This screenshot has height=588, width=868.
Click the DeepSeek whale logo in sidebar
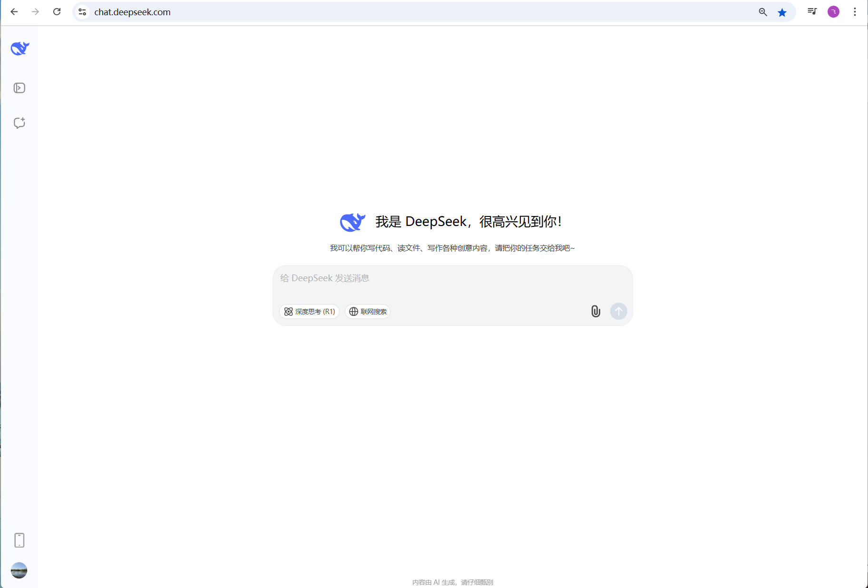coord(20,48)
